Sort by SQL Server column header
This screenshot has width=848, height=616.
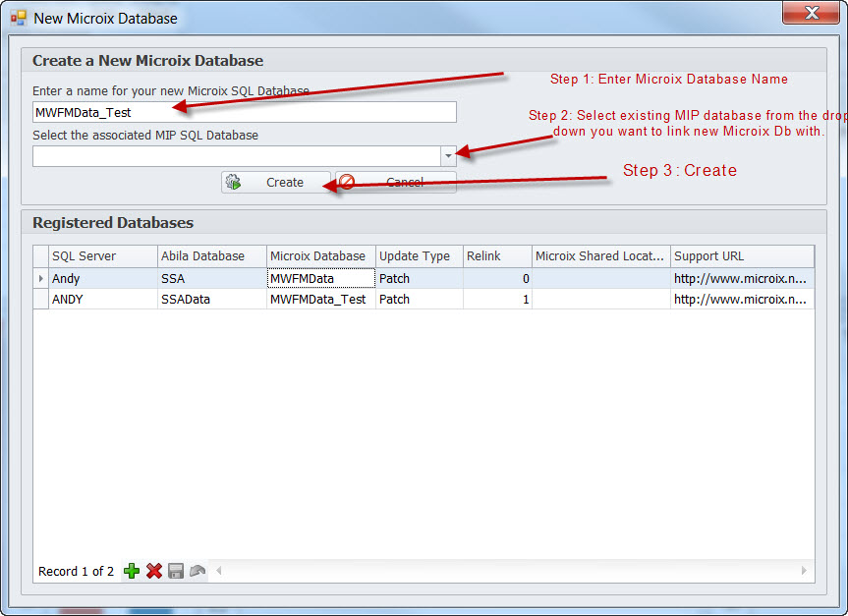(x=103, y=256)
